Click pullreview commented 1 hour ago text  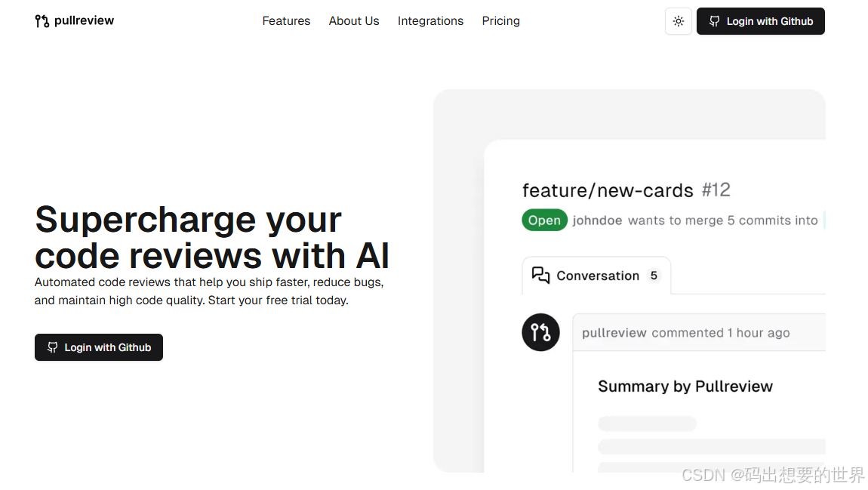pos(686,333)
